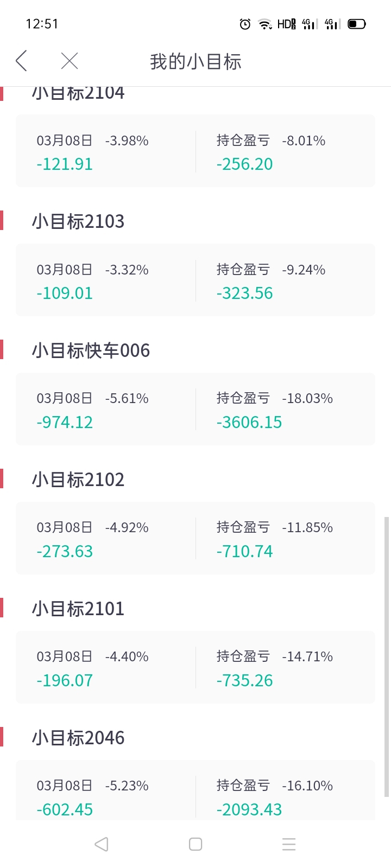Screen dimensions: 391x868
Task: View 小目标2046 持仓盈亏 -2093.43
Action: pyautogui.click(x=249, y=809)
